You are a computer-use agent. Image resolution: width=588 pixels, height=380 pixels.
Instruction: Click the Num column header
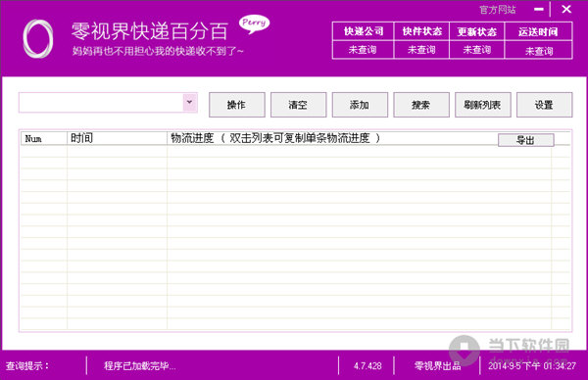pyautogui.click(x=44, y=138)
